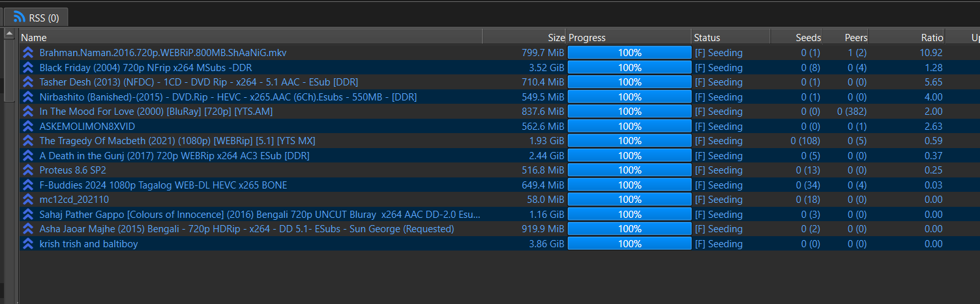Click seeding icon next to Black Friday (2004)

coord(28,67)
